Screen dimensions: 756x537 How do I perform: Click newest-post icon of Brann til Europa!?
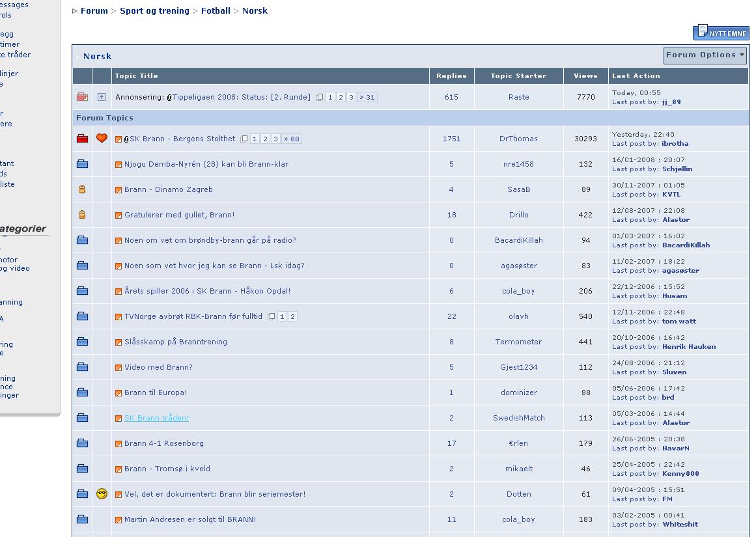118,393
